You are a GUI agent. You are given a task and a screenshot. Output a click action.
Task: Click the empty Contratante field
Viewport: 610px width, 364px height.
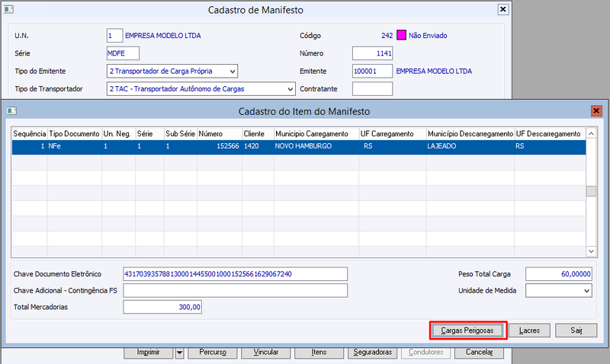[x=372, y=89]
